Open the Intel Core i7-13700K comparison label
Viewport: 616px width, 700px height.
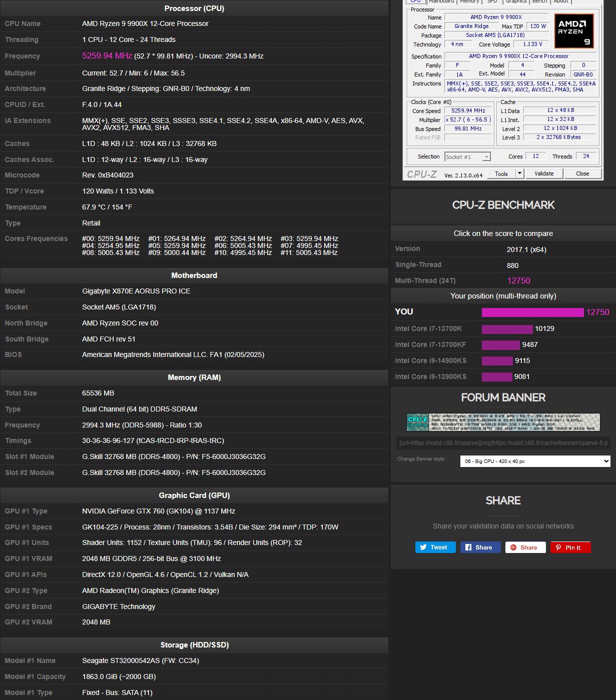[428, 329]
